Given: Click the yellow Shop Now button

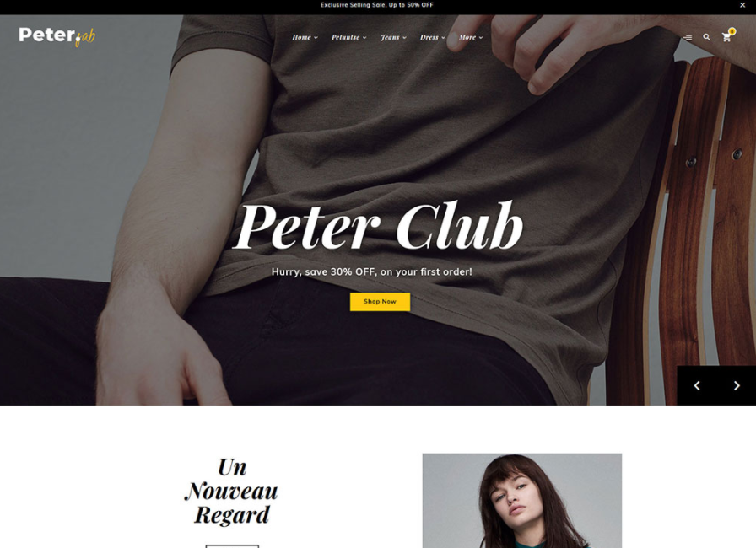Looking at the screenshot, I should tap(380, 302).
